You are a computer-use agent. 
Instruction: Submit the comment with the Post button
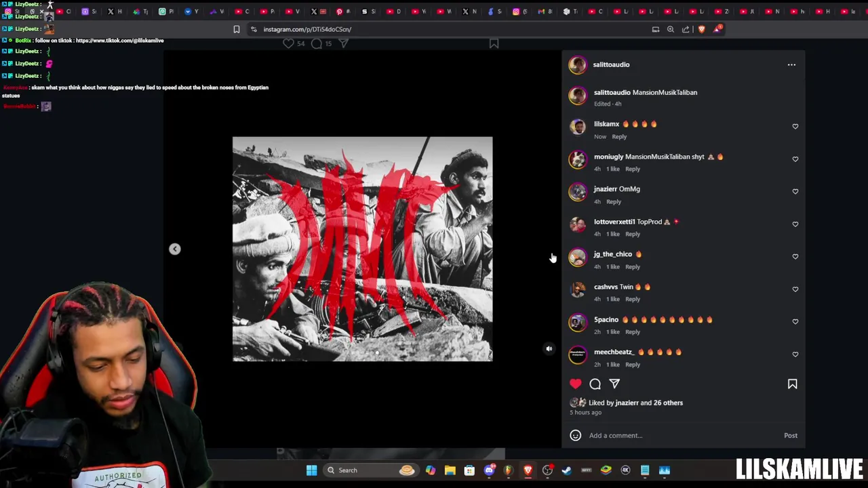point(791,436)
